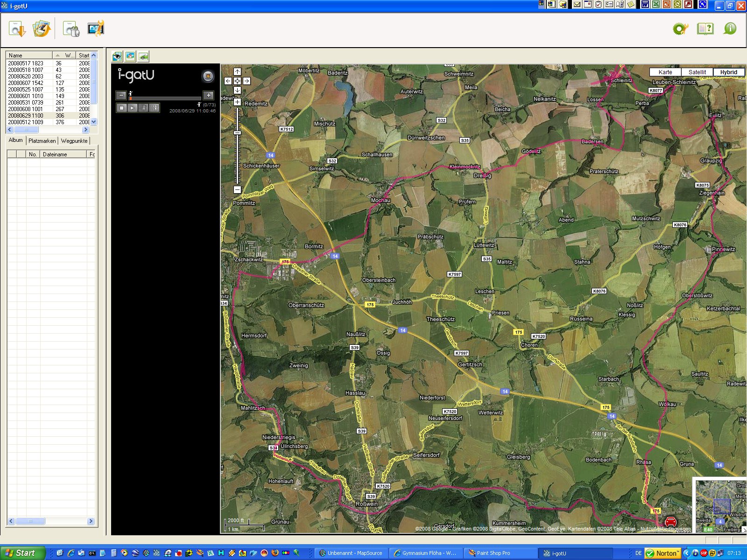This screenshot has width=747, height=560.
Task: Switch to Paint Shop Pro taskbar button
Action: (x=501, y=553)
